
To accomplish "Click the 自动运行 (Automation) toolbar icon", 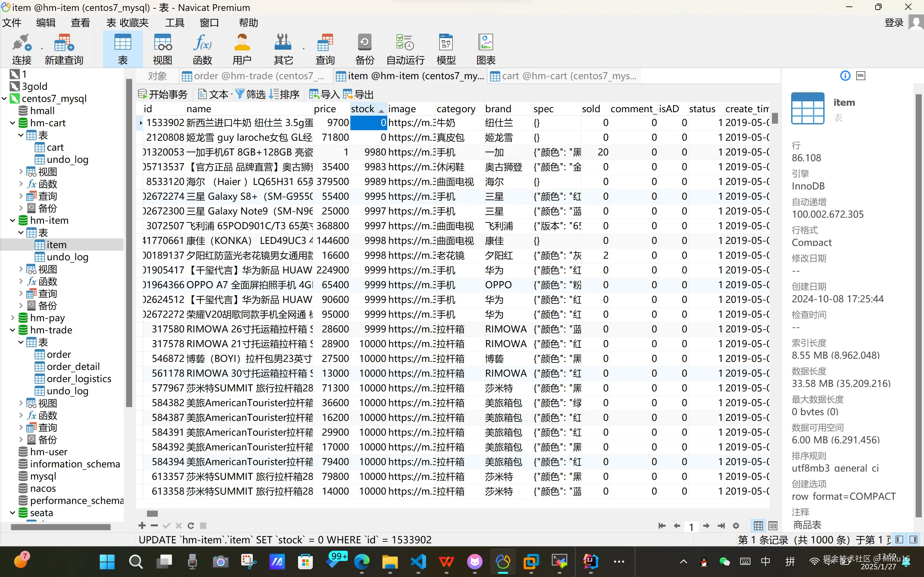I will 405,49.
